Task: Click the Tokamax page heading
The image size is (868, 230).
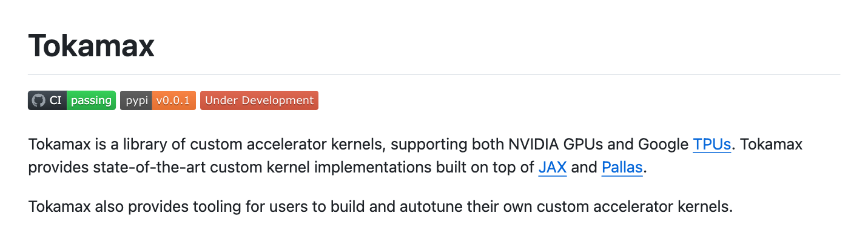Action: point(92,45)
